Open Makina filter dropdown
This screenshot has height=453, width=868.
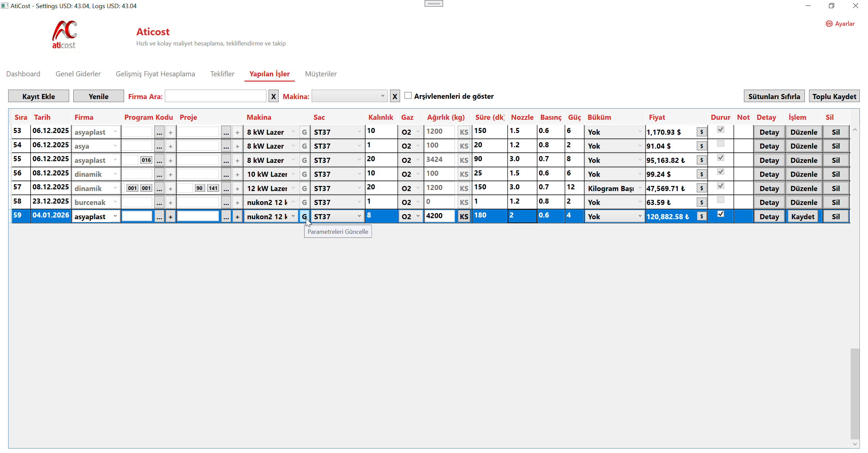(349, 96)
